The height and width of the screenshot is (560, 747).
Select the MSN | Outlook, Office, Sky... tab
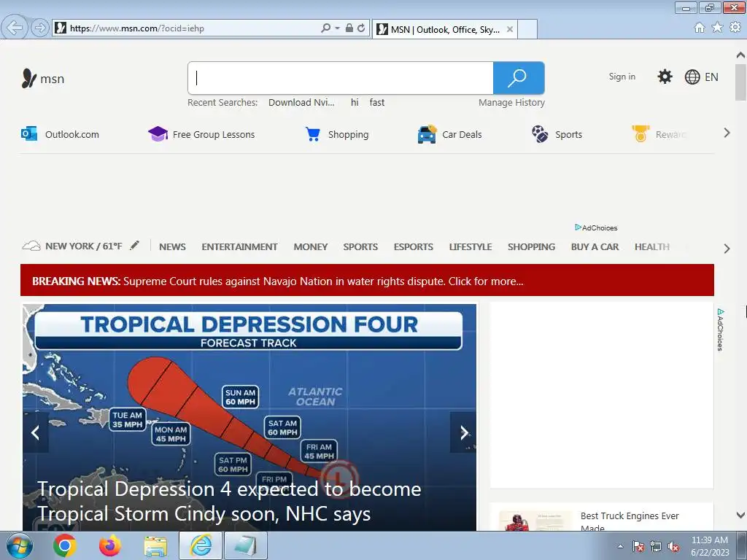[444, 29]
